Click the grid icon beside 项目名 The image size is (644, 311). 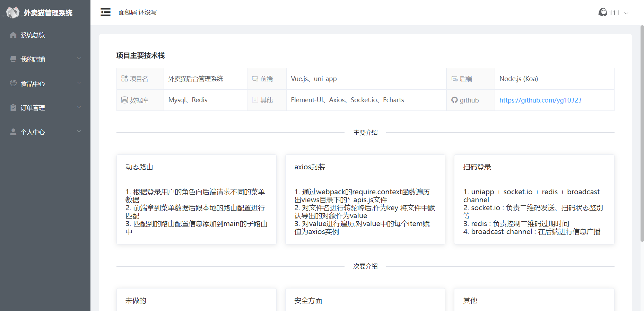124,79
